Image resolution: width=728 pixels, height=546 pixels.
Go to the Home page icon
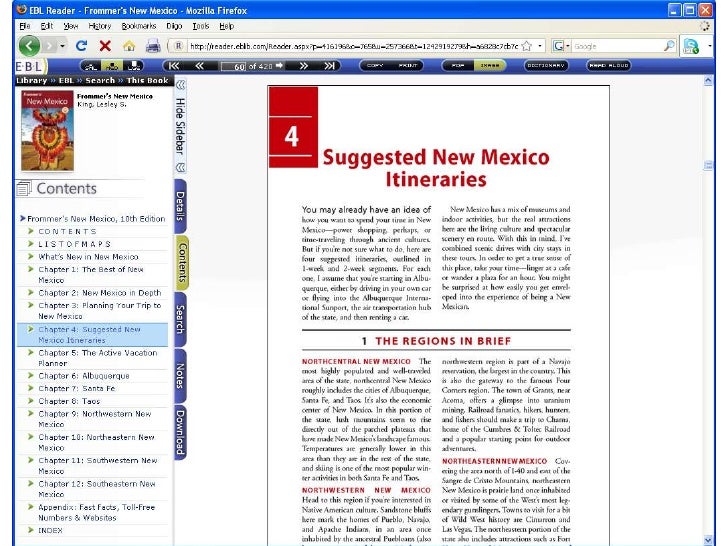129,46
